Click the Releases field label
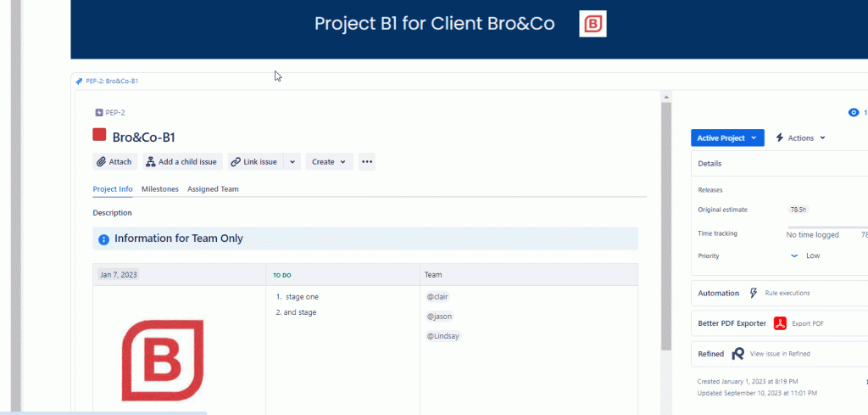 (x=710, y=190)
